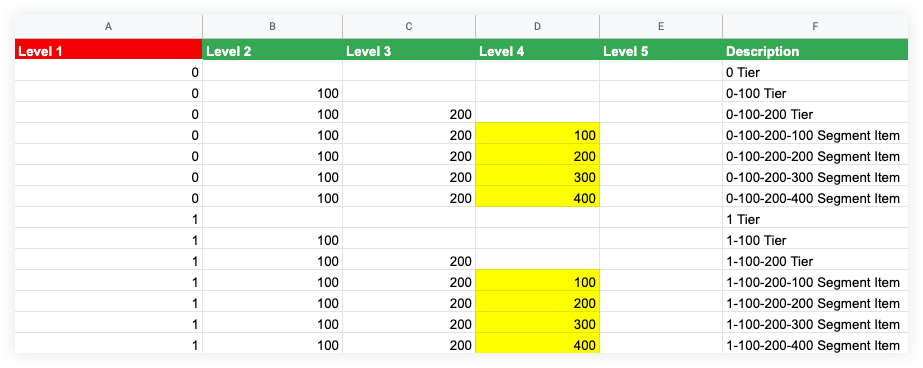
Task: Click the Level 5 header cell
Action: click(x=661, y=49)
